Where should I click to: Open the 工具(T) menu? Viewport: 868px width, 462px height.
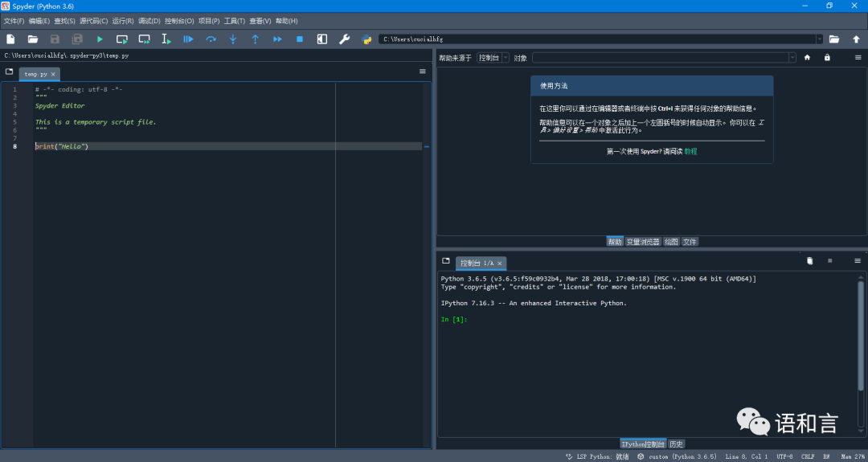pyautogui.click(x=234, y=21)
